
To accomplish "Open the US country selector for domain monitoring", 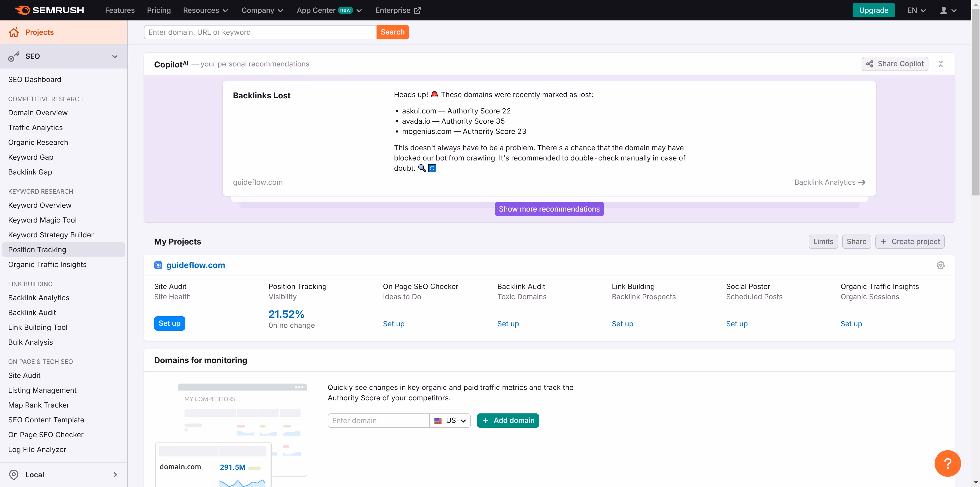I will point(450,420).
